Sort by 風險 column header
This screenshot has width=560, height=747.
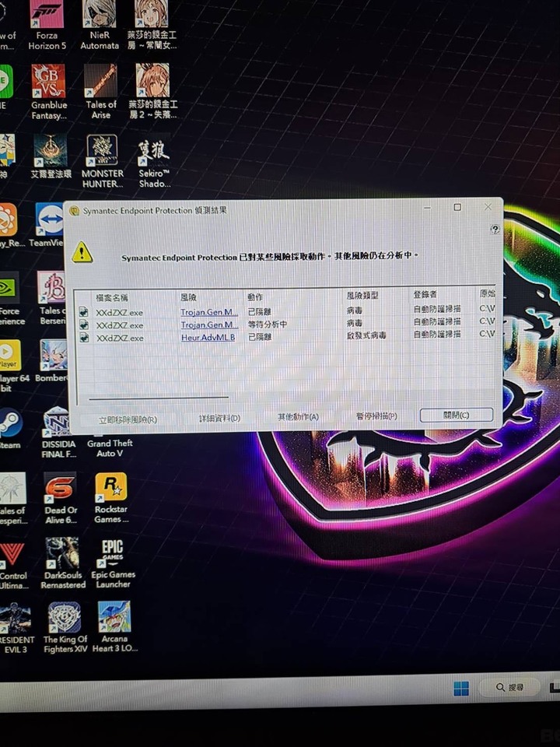(x=188, y=297)
